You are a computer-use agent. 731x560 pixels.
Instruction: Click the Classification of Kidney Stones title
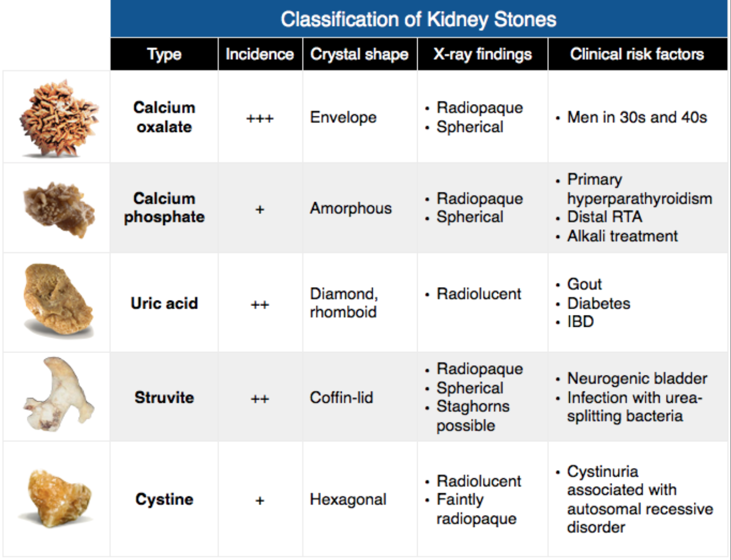[419, 19]
